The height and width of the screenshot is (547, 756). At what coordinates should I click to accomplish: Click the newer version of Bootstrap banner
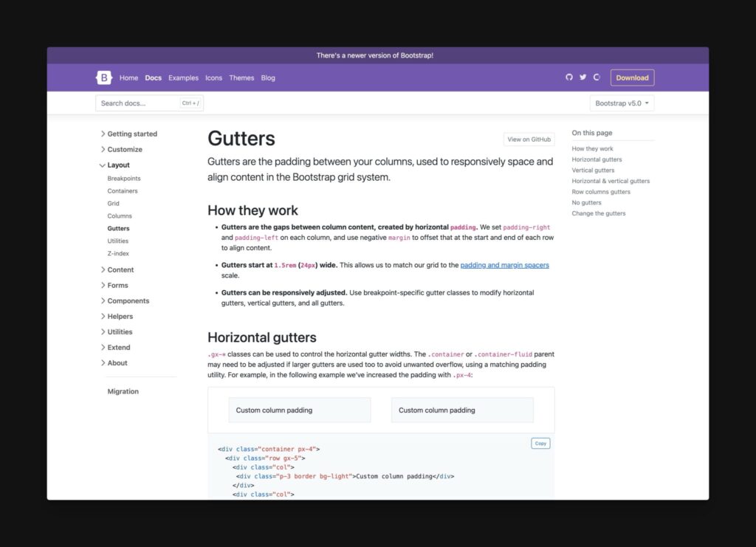pos(374,55)
